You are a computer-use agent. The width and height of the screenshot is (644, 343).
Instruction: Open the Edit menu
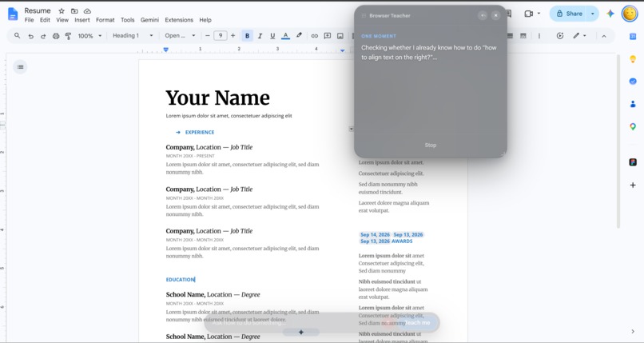click(x=45, y=20)
